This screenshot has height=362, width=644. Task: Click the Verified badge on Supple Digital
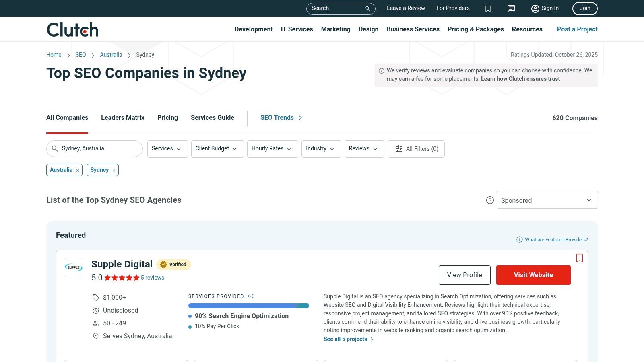point(173,264)
